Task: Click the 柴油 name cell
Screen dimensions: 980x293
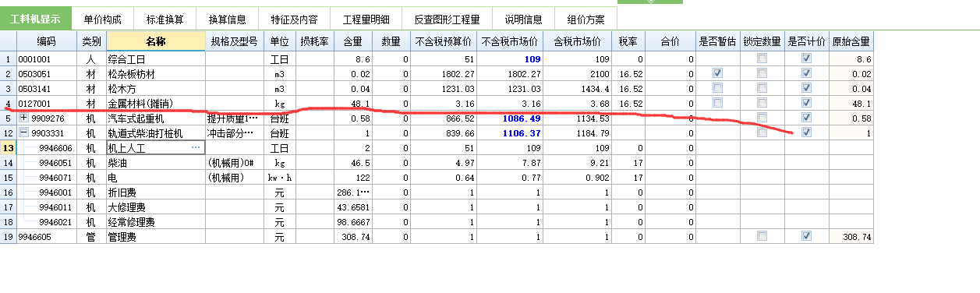Action: coord(156,163)
